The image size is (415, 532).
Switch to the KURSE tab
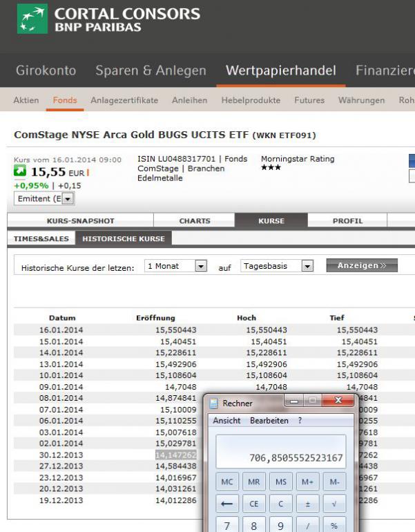[x=271, y=220]
